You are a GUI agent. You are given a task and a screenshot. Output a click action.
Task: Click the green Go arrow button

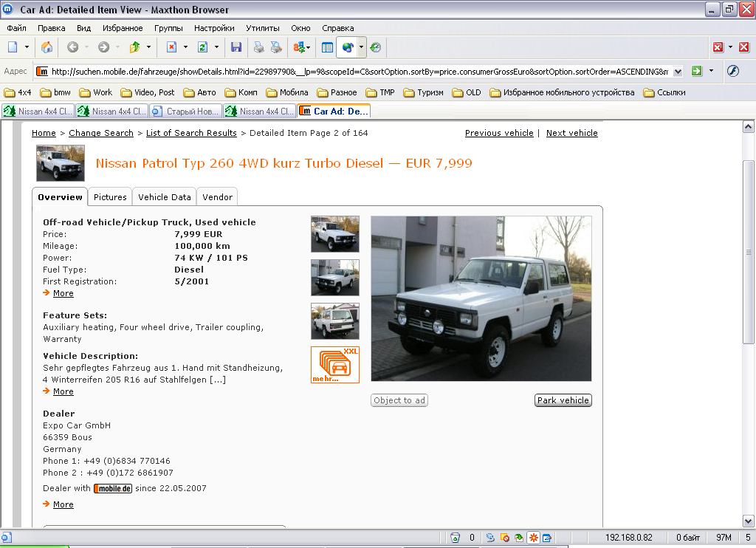pyautogui.click(x=697, y=72)
